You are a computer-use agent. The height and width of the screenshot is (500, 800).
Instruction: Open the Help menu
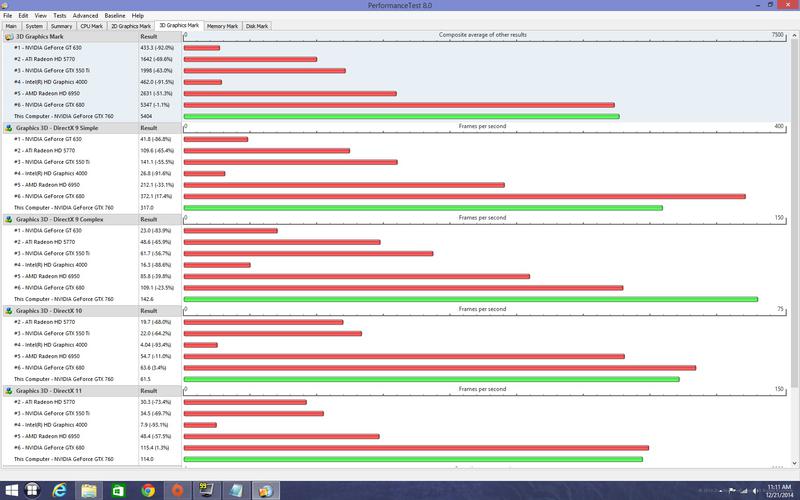tap(138, 16)
